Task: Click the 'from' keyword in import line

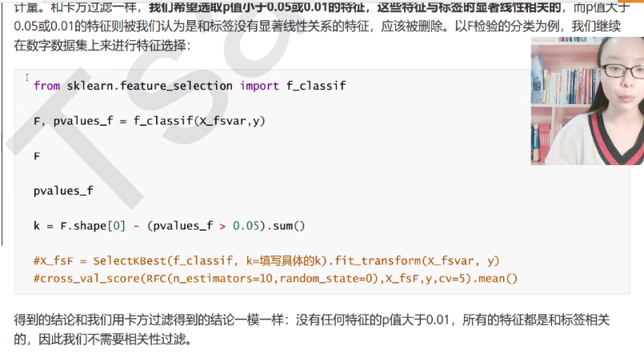Action: coord(47,86)
